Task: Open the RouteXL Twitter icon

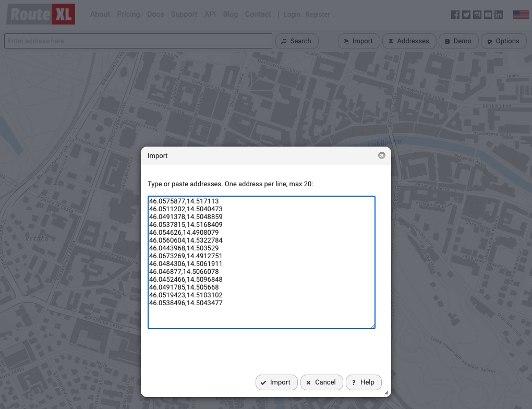Action: (x=466, y=15)
